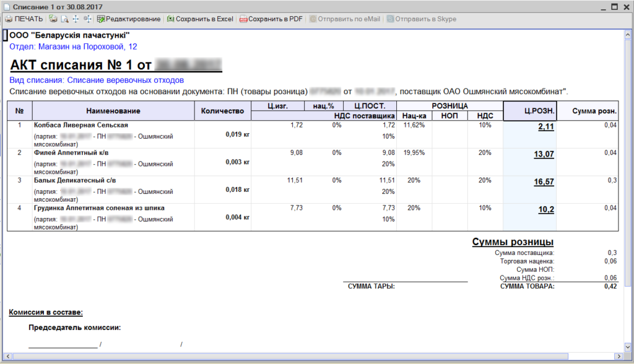Open print preview magnifier icon

(x=64, y=19)
